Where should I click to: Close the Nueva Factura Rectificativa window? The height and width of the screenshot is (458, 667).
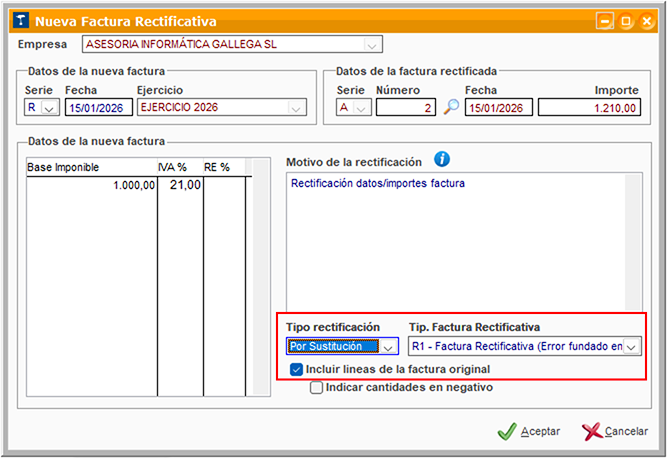[647, 20]
